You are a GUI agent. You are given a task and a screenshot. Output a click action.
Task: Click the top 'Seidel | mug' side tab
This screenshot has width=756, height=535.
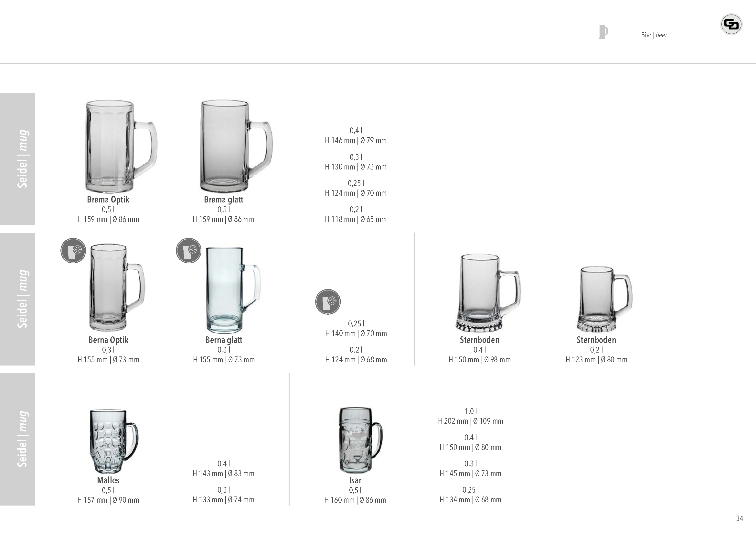(17, 159)
